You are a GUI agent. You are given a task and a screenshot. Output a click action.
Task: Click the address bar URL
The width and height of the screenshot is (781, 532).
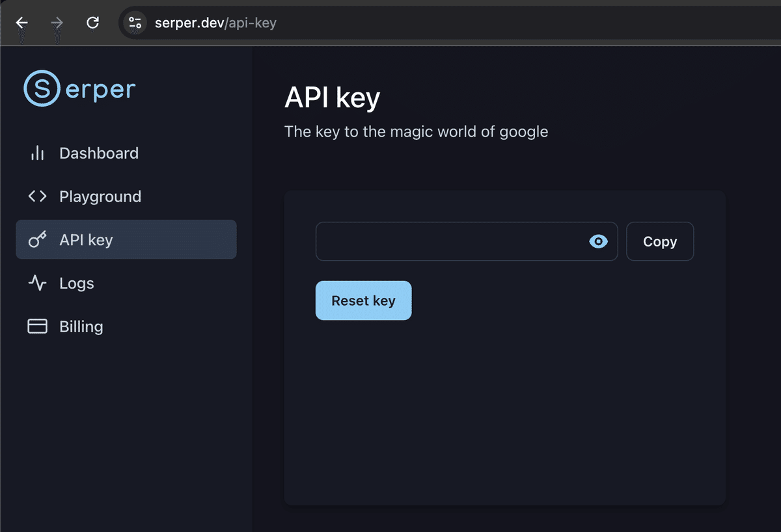(x=215, y=22)
